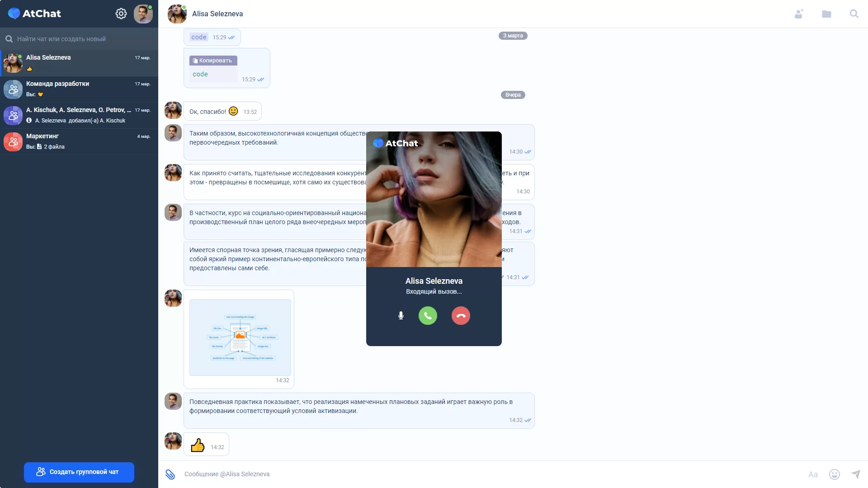The width and height of the screenshot is (868, 488).
Task: Open the Маркетинг chat
Action: click(x=79, y=141)
